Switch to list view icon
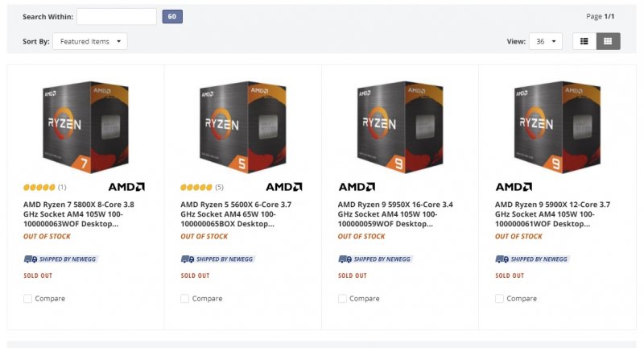 pos(584,41)
